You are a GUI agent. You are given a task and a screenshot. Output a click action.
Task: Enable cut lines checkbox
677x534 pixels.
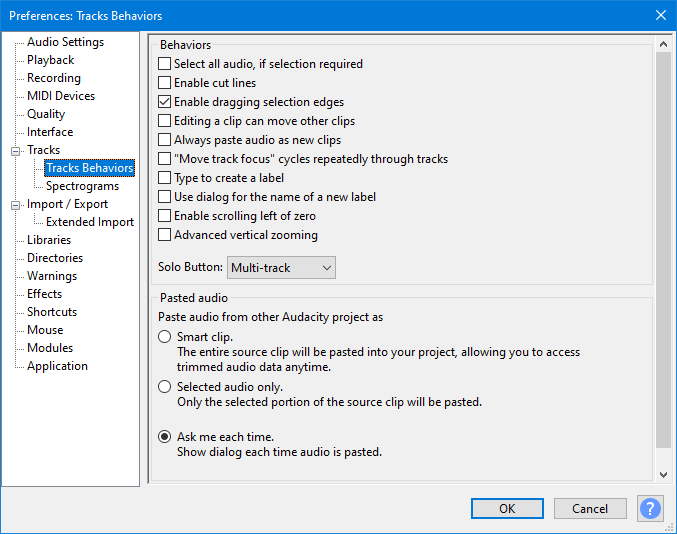pos(165,82)
